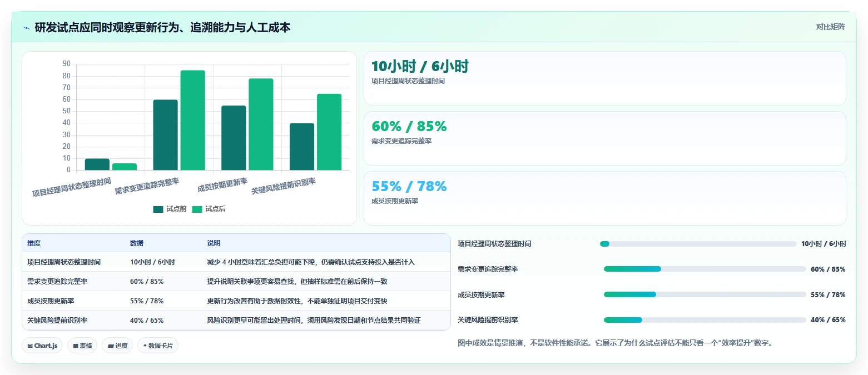The image size is (868, 375).
Task: Select table row cell 需求变更追踪完整率
Action: (57, 282)
